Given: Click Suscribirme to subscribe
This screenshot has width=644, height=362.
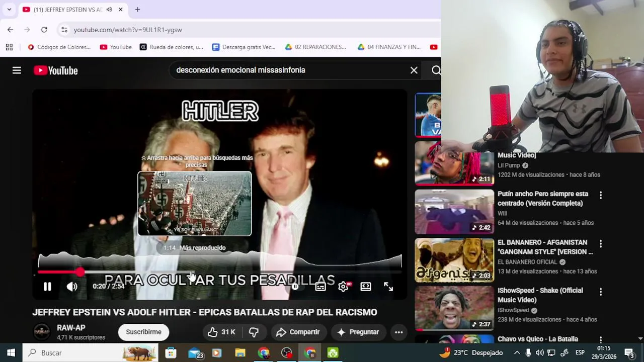Looking at the screenshot, I should click(x=143, y=332).
